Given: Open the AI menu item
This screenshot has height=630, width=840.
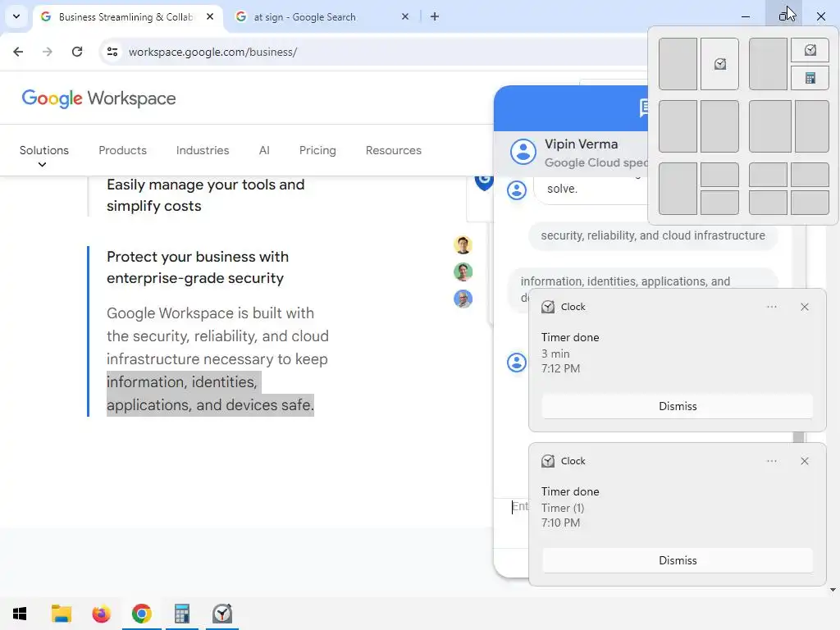Looking at the screenshot, I should point(264,151).
